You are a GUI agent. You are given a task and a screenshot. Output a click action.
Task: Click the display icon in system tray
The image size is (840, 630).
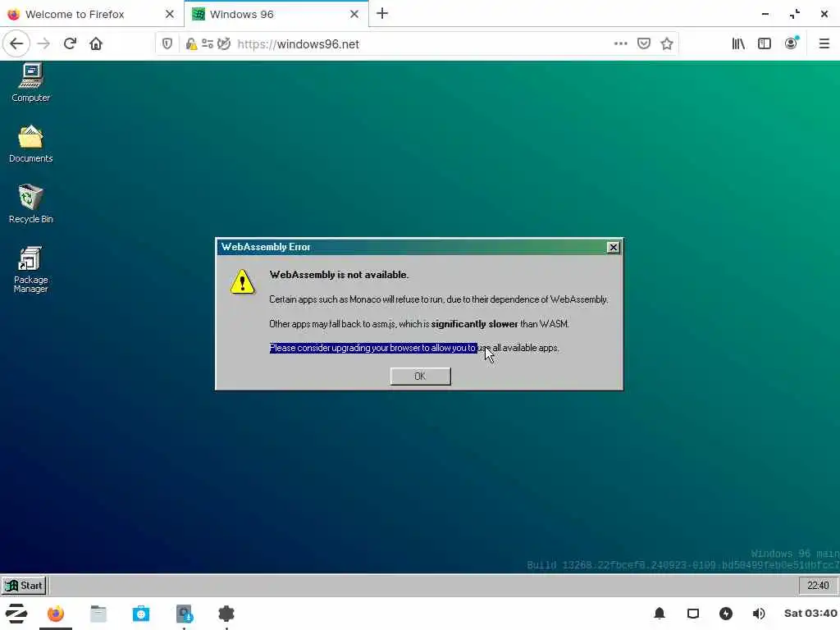(692, 614)
